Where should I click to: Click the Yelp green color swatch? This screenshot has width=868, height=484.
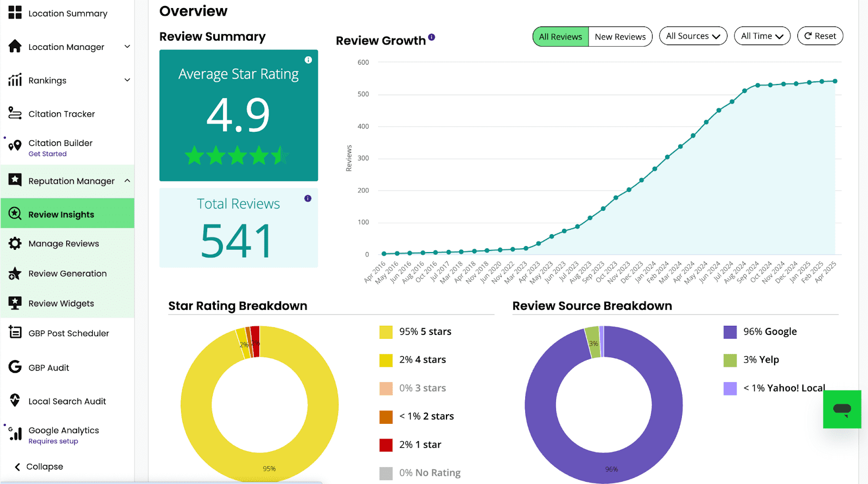(730, 360)
